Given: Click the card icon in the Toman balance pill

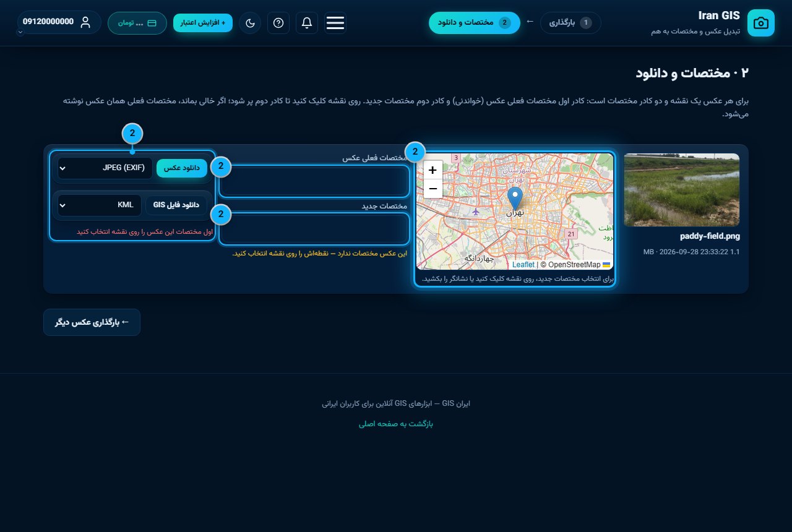Looking at the screenshot, I should pyautogui.click(x=152, y=23).
